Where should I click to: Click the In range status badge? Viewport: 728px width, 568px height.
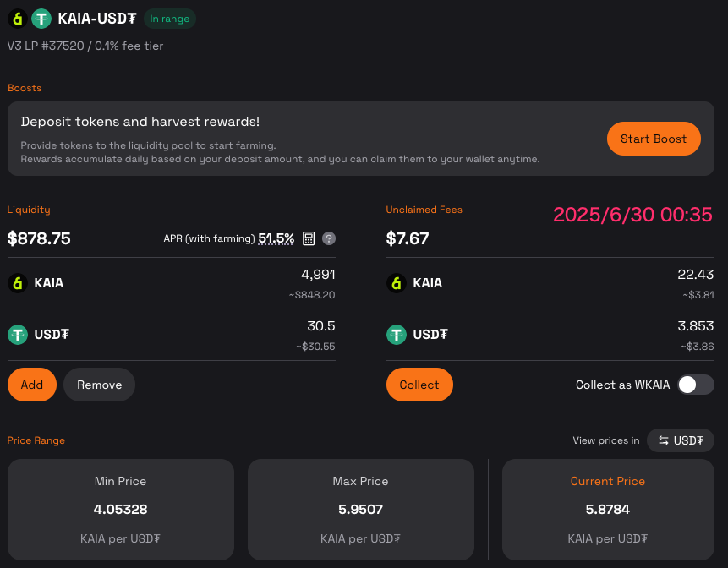[169, 19]
